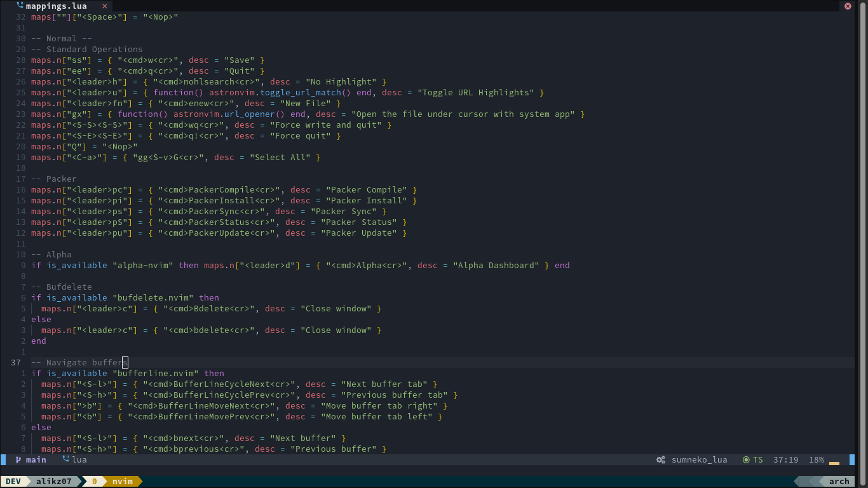Image resolution: width=868 pixels, height=488 pixels.
Task: Click the '-- Bufdelete' comment line
Action: point(62,287)
